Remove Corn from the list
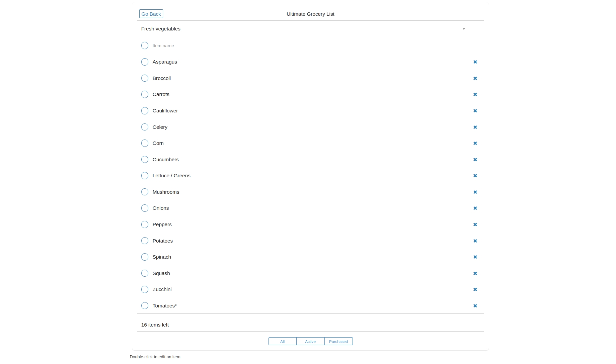616x364 pixels. (x=475, y=143)
